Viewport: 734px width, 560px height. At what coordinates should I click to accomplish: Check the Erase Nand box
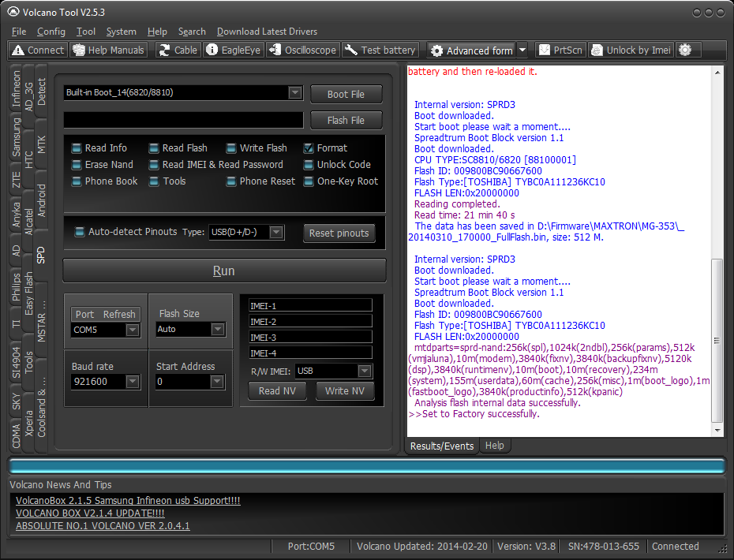(x=77, y=165)
